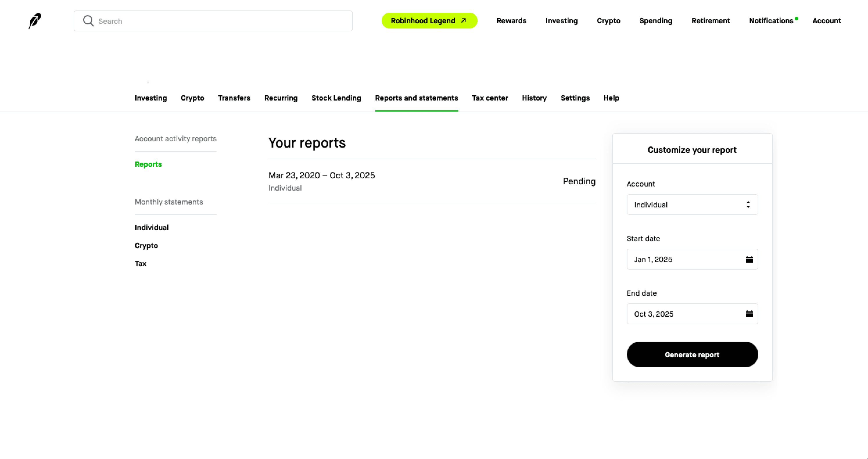Expand the Account Individual dropdown
This screenshot has height=459, width=868.
click(x=692, y=205)
